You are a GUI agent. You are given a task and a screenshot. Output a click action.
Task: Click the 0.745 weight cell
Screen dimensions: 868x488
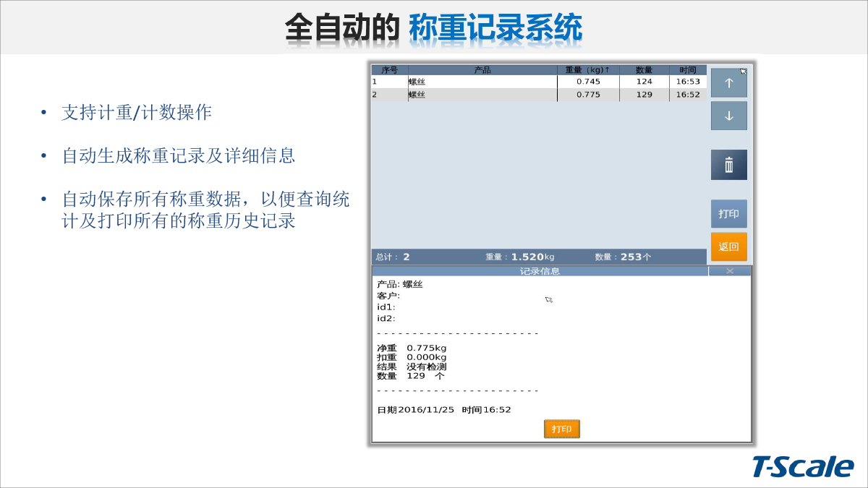point(587,82)
